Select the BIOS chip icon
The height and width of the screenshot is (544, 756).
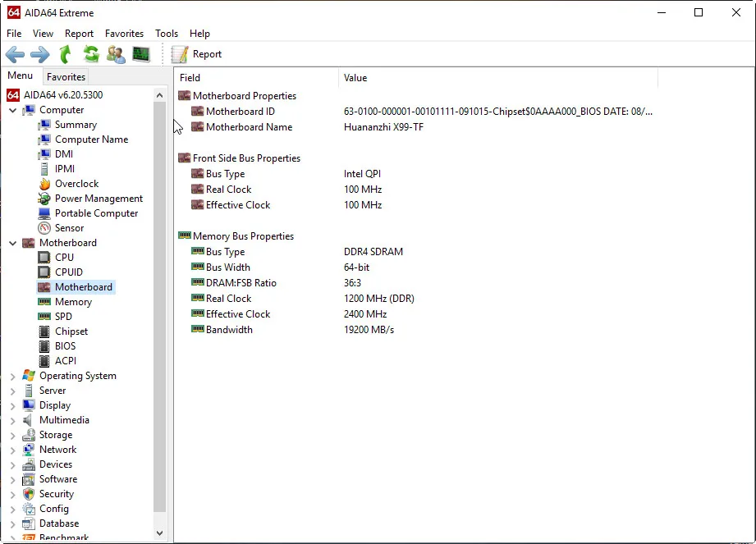pyautogui.click(x=44, y=346)
